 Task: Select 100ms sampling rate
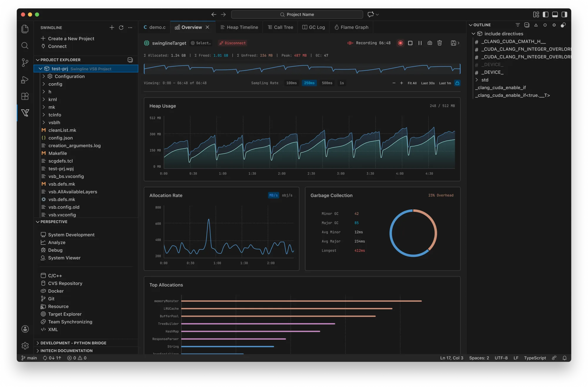(291, 83)
